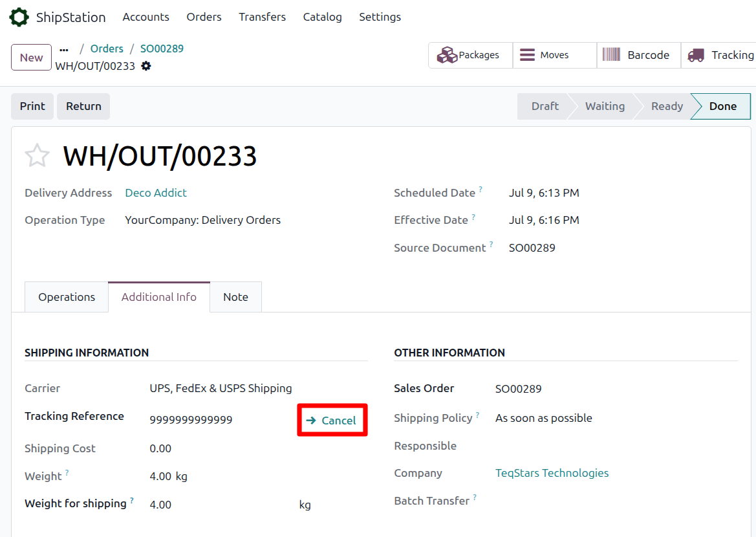This screenshot has width=756, height=537.
Task: Open the settings gear next to WH/OUT/00233
Action: tap(146, 66)
